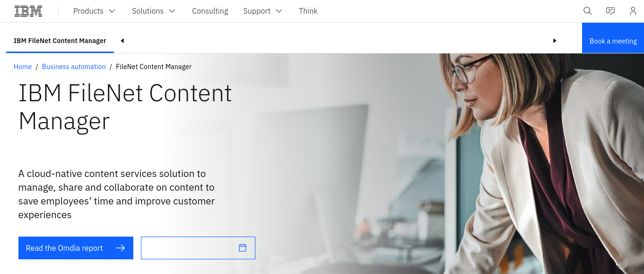The width and height of the screenshot is (644, 274).
Task: Click the Book a meeting button
Action: pos(613,41)
